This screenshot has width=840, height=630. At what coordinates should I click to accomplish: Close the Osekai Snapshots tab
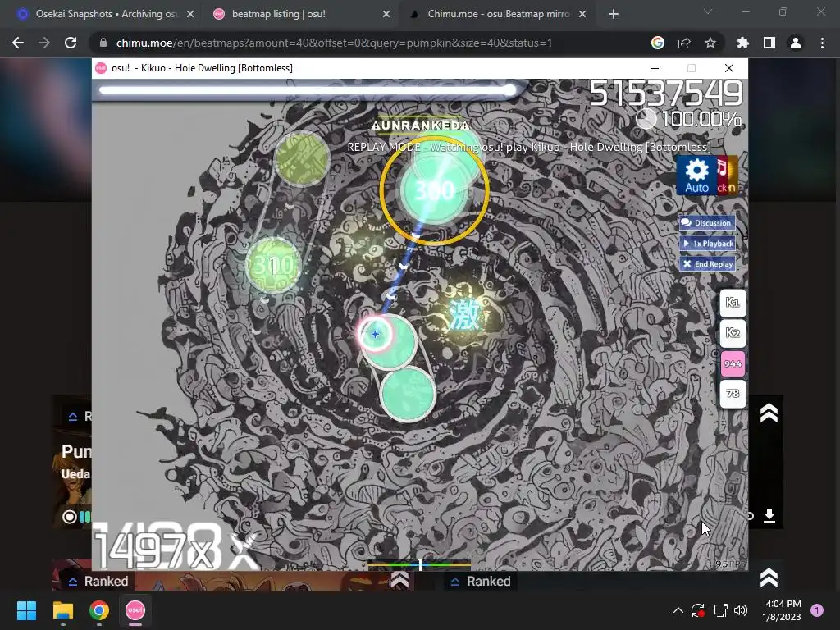(190, 15)
